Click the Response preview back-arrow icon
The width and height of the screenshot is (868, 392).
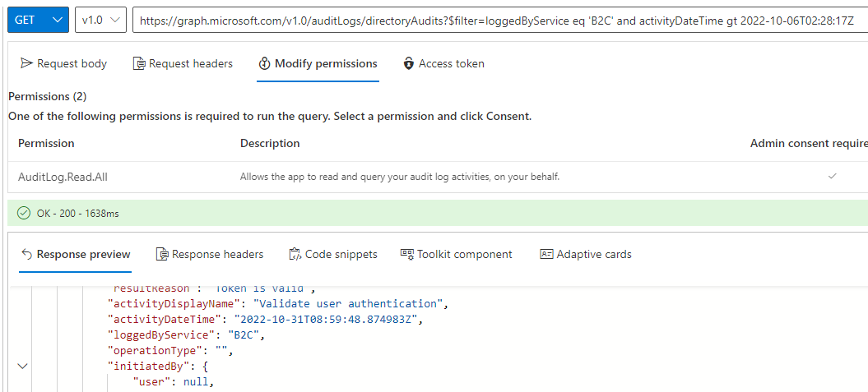26,254
